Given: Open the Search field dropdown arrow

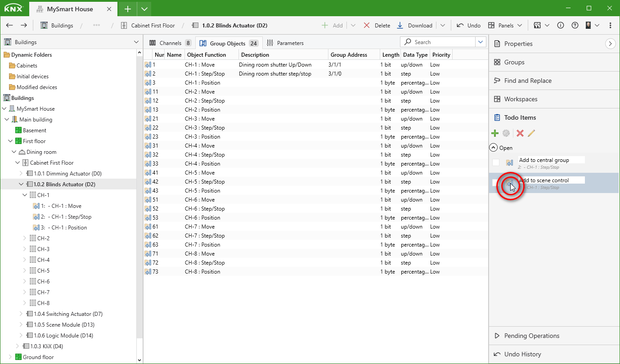Looking at the screenshot, I should (x=481, y=42).
